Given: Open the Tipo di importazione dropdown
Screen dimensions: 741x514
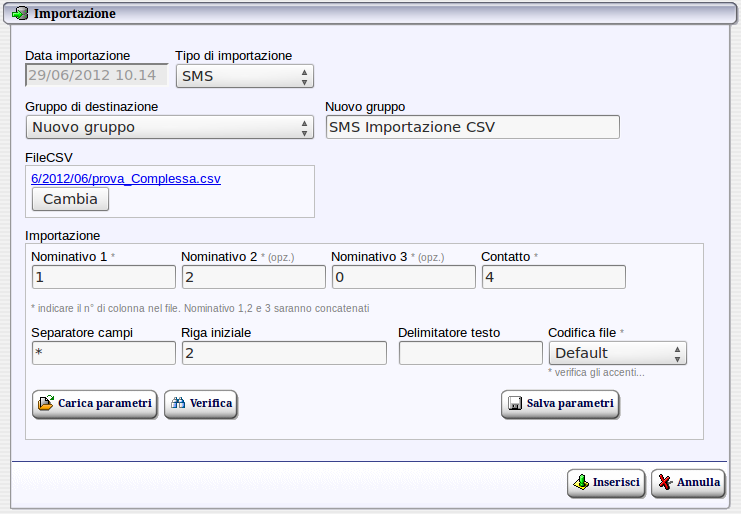Looking at the screenshot, I should coord(244,76).
